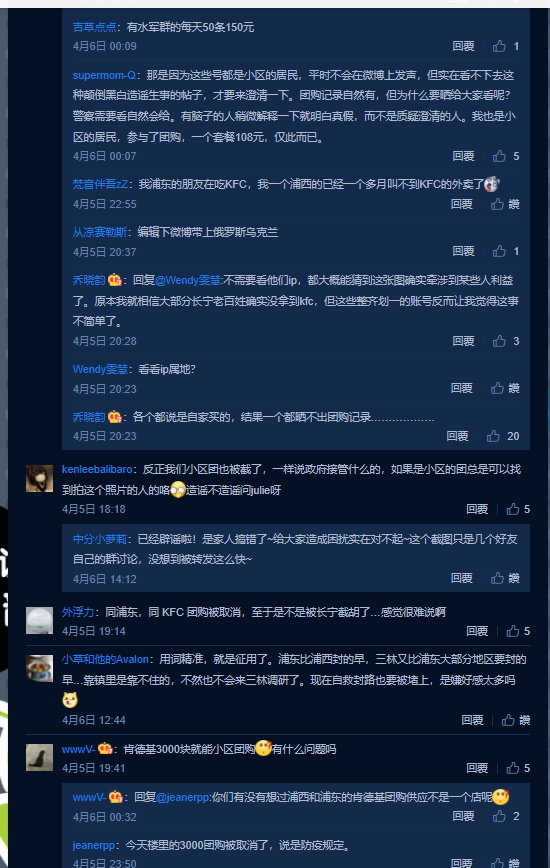The image size is (550, 868).
Task: Visit 小草和他的Avalon's username link
Action: [105, 659]
